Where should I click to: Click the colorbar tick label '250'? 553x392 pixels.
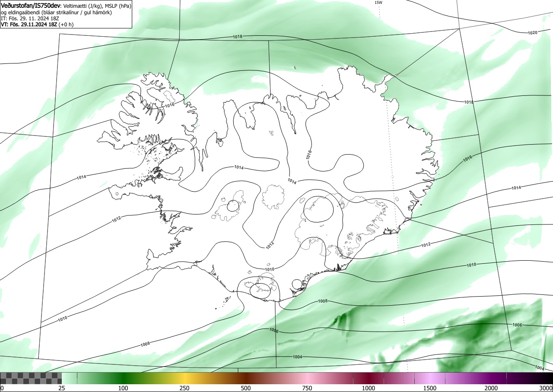click(184, 388)
